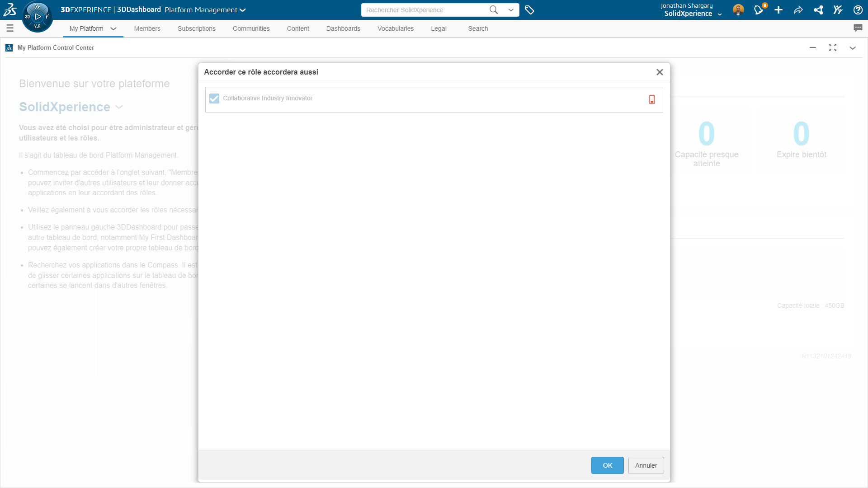The width and height of the screenshot is (868, 488).
Task: Click the 'Capacité presque atteinte' counter
Action: 707,144
